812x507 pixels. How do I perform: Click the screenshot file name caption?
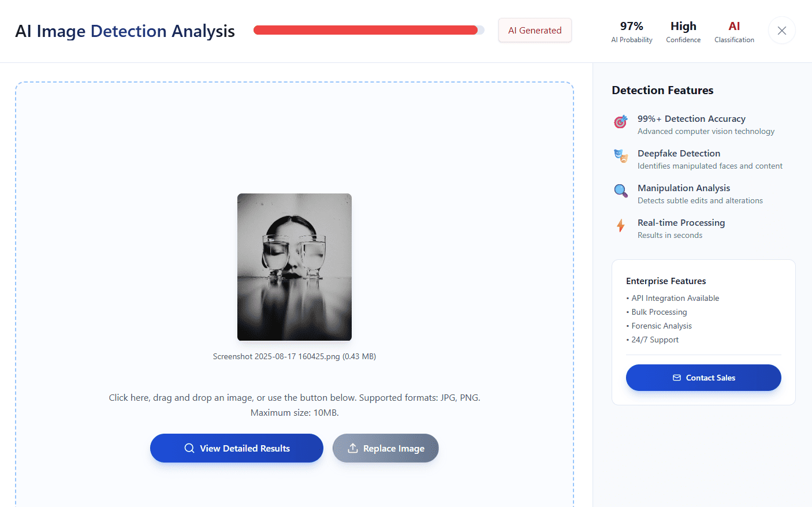tap(295, 356)
